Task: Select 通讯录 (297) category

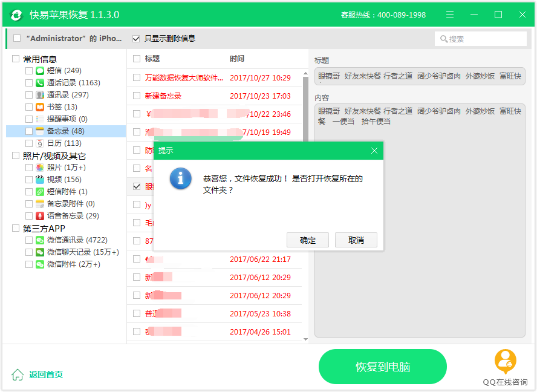Action: [68, 95]
